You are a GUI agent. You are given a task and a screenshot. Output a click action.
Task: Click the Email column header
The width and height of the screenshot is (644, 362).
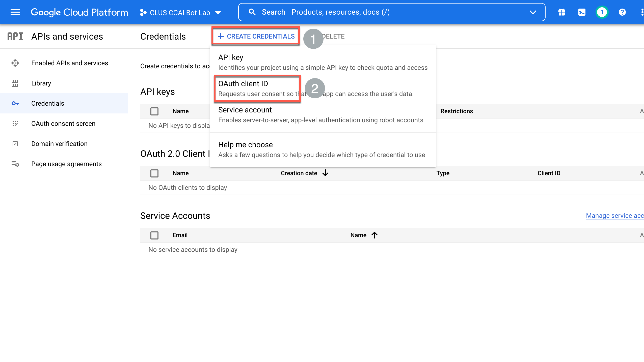[180, 235]
